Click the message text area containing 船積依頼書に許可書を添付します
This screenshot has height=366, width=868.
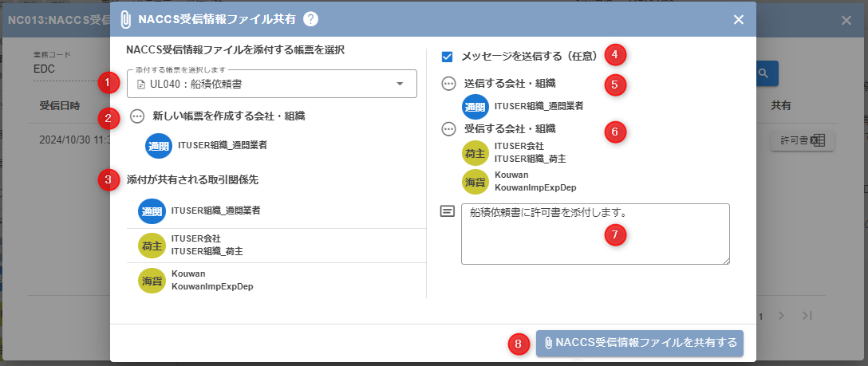(595, 234)
